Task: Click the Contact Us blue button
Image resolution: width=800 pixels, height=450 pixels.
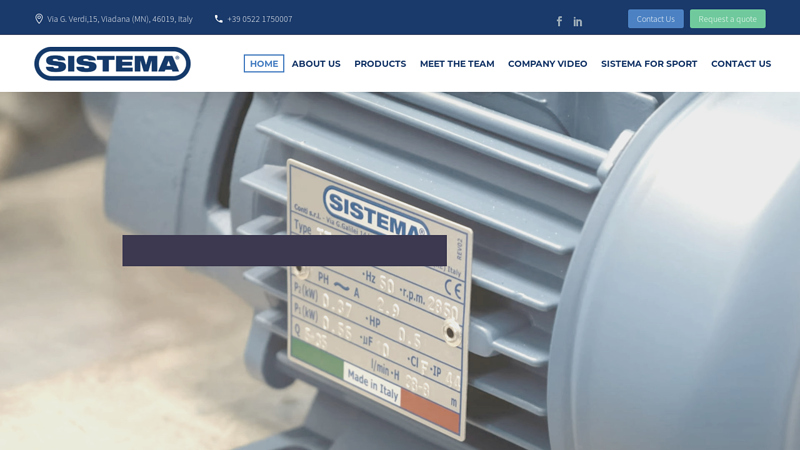Action: click(x=656, y=19)
